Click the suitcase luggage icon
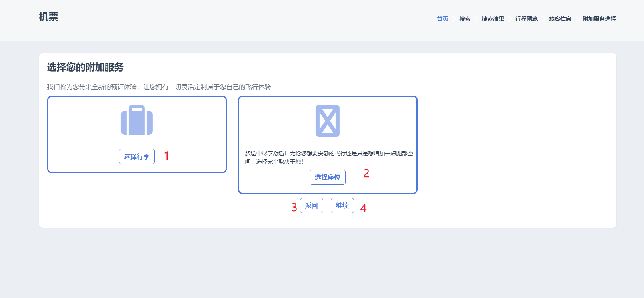The image size is (644, 298). point(137,120)
